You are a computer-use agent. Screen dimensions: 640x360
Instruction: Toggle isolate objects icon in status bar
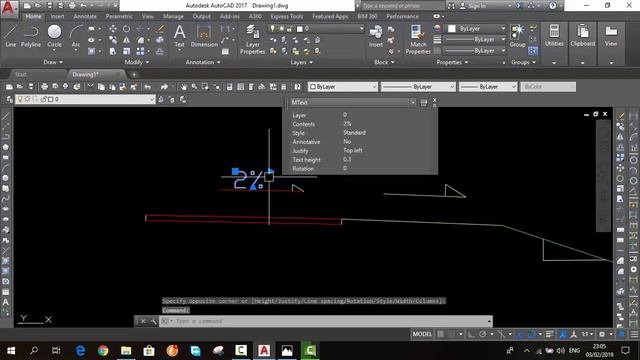(622, 334)
